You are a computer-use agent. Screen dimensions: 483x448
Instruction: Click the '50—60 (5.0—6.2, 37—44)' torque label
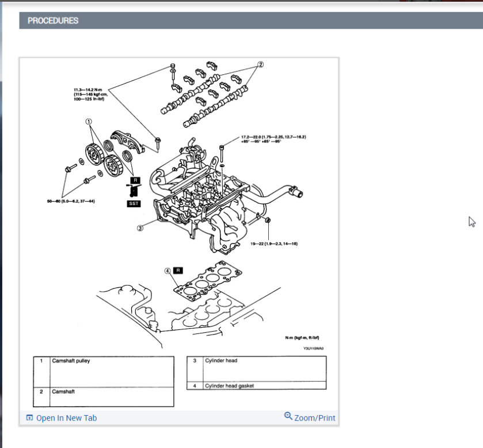71,201
